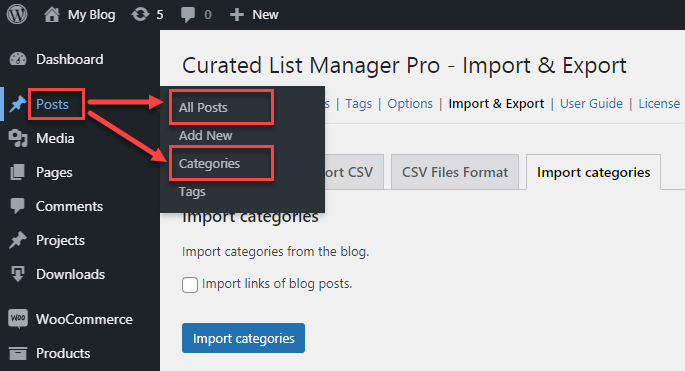Select Categories in the Posts flyout menu
685x371 pixels.
[x=209, y=163]
